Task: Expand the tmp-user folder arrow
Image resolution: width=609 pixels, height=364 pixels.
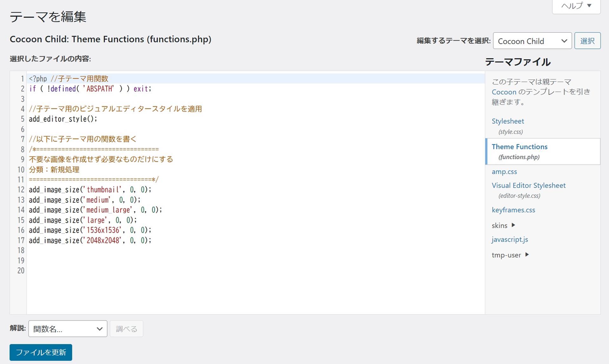Action: pos(527,255)
